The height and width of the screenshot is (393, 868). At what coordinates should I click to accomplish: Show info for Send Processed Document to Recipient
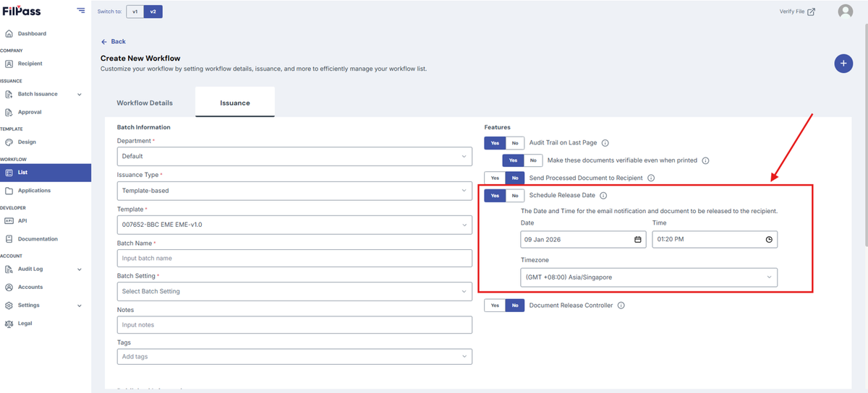651,178
